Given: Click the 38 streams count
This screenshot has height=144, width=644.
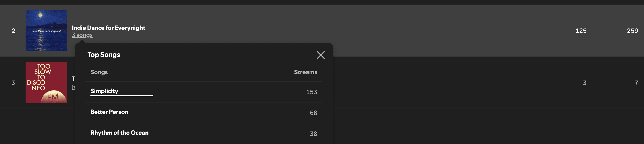Looking at the screenshot, I should tap(313, 134).
